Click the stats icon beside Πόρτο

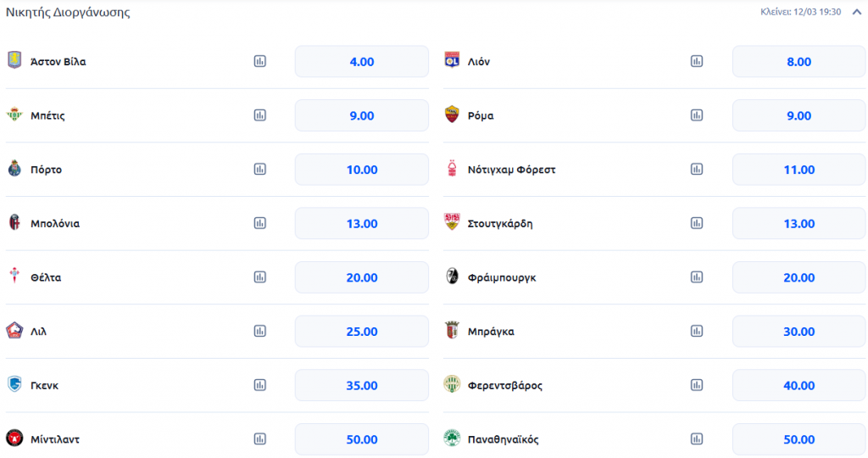[x=260, y=169]
